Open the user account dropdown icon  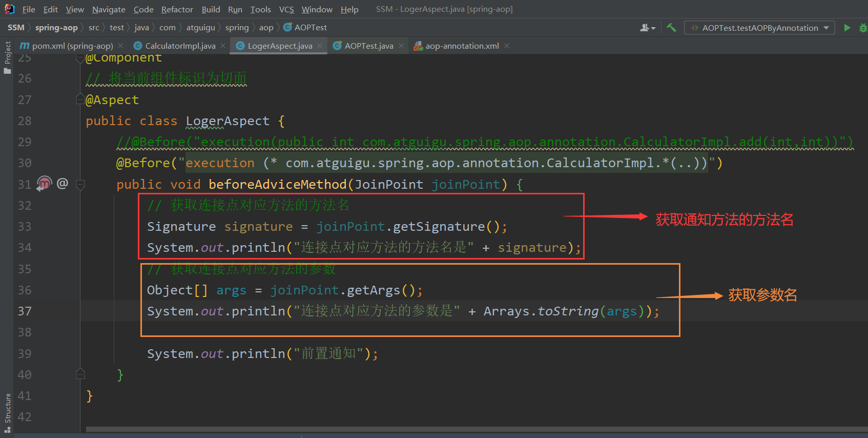(647, 28)
